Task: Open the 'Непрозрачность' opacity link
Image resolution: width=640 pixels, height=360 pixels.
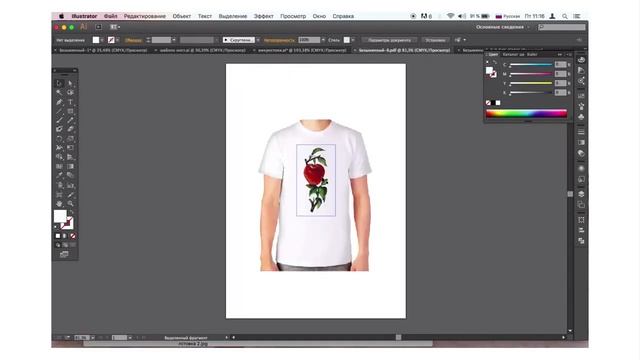Action: (x=279, y=40)
